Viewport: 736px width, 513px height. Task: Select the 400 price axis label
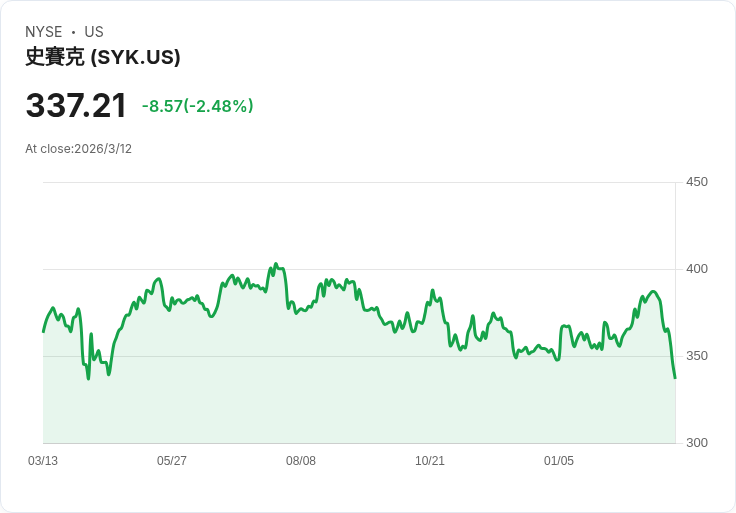(696, 269)
